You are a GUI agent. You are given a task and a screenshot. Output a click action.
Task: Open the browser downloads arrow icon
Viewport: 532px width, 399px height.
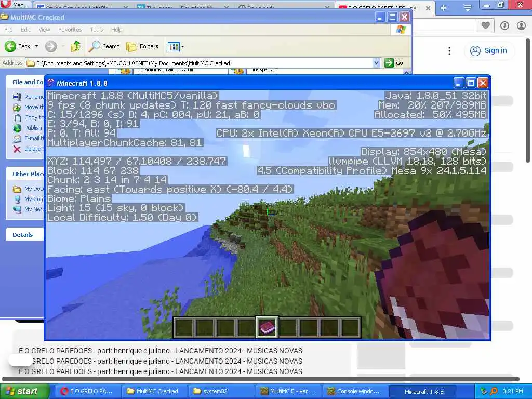504,25
